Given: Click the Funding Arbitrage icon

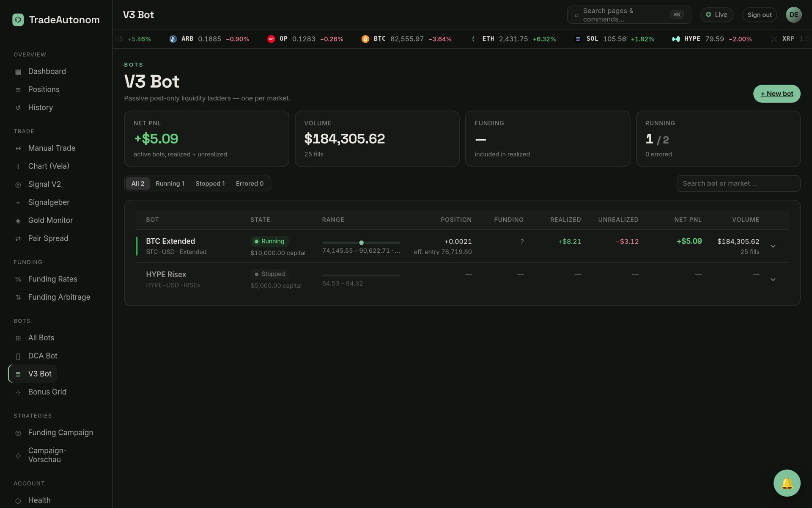Looking at the screenshot, I should point(18,297).
